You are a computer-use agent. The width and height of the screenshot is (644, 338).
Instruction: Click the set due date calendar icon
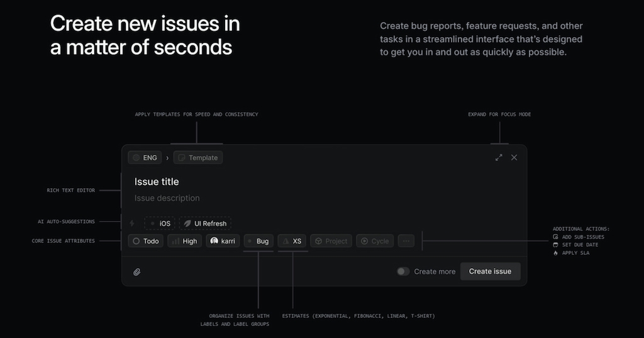click(555, 245)
